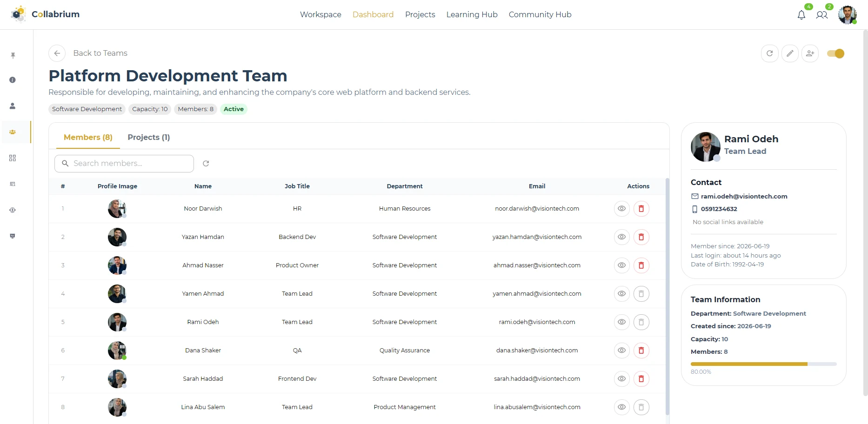The image size is (868, 424).
Task: Refresh the members list next to search
Action: click(x=206, y=164)
